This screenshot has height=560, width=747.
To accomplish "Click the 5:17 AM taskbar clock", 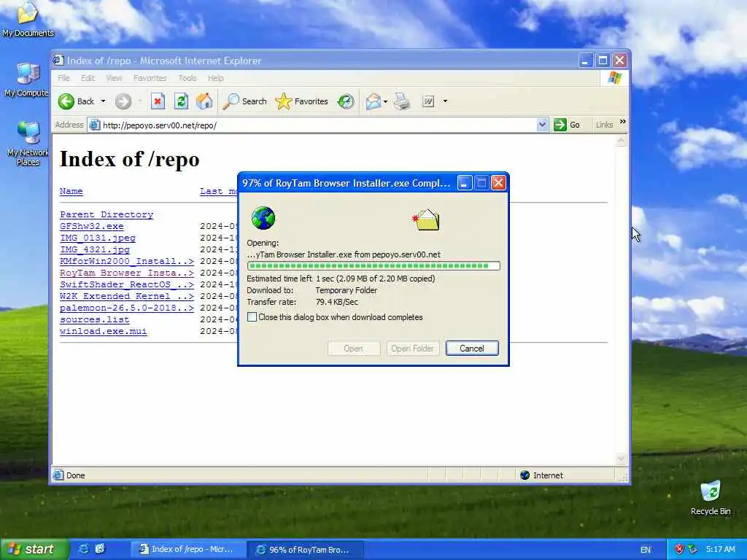I will click(720, 550).
